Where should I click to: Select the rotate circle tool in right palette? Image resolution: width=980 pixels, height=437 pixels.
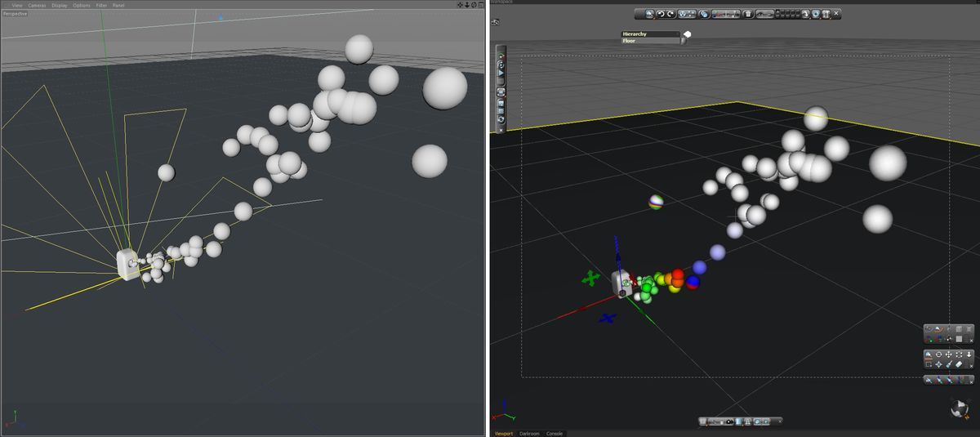938,355
